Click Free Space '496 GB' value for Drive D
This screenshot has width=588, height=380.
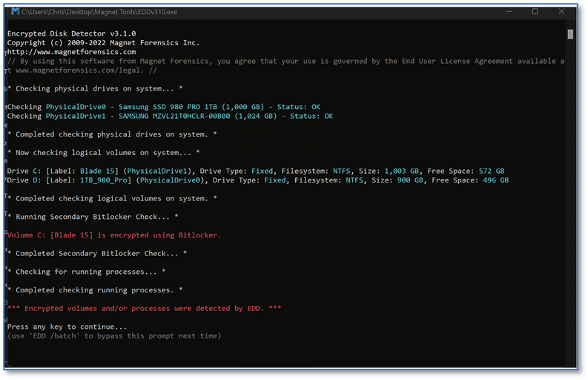496,180
